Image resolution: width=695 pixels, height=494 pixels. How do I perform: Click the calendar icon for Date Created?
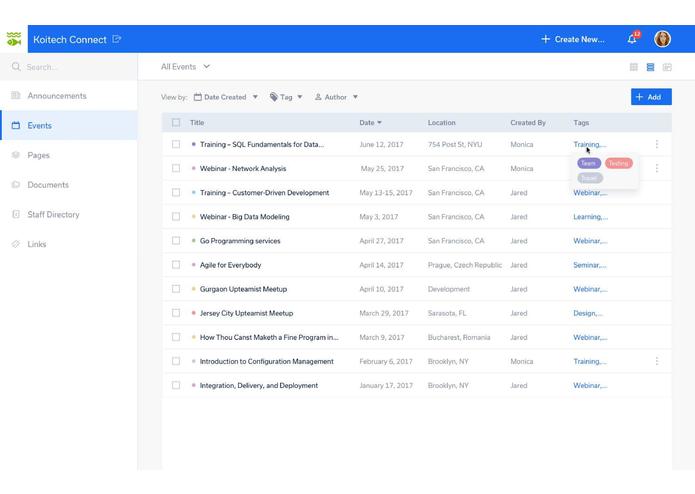(x=198, y=97)
